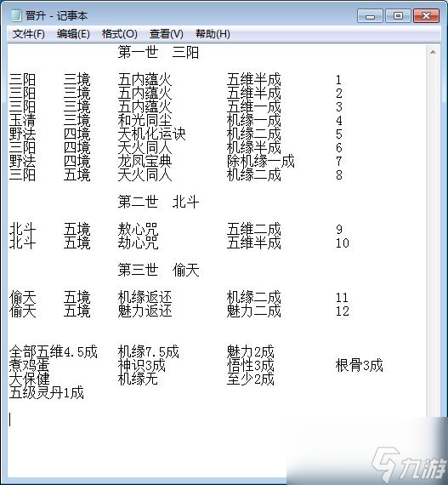
Task: Click the text 天机化运诀
Action: pos(151,134)
